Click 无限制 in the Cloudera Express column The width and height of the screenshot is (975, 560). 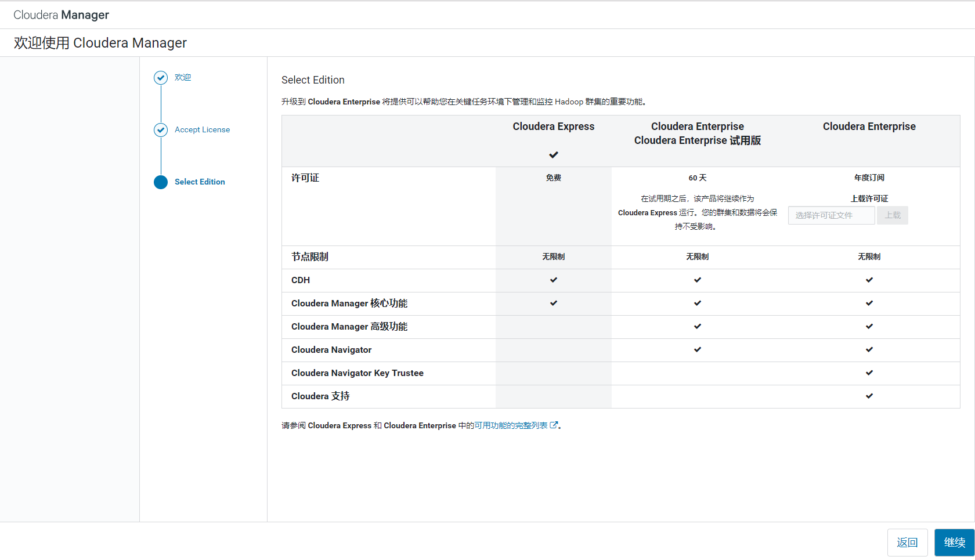click(x=554, y=257)
